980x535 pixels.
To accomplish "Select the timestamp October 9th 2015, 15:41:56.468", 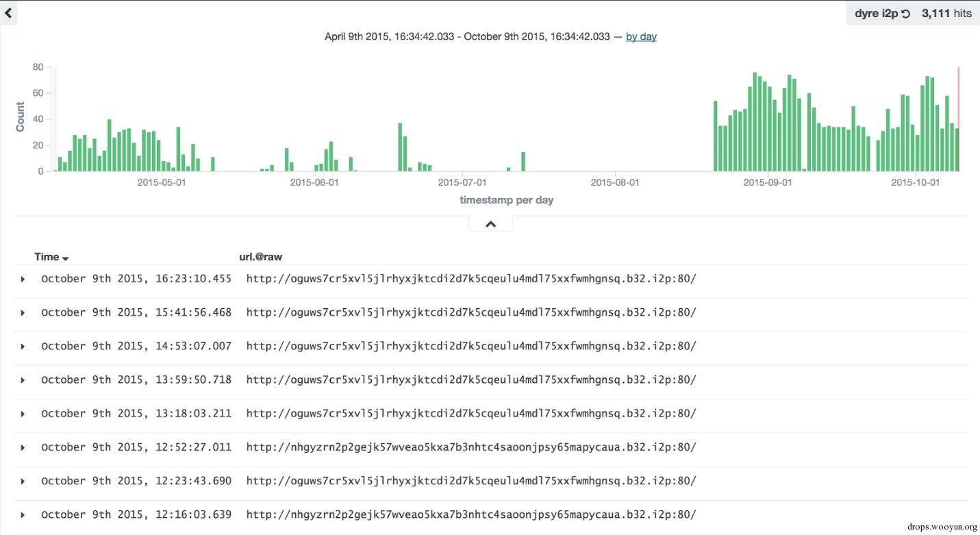I will 136,312.
